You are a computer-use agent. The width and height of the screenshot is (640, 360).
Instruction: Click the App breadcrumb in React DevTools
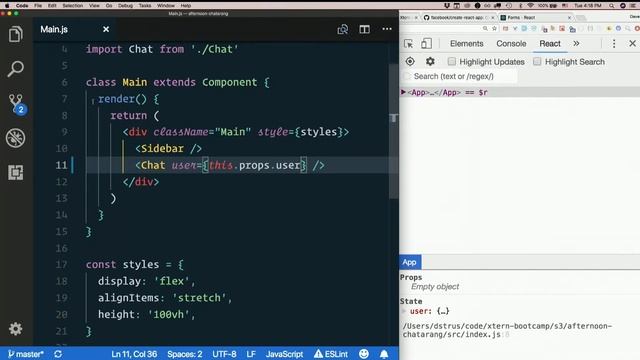tap(409, 262)
